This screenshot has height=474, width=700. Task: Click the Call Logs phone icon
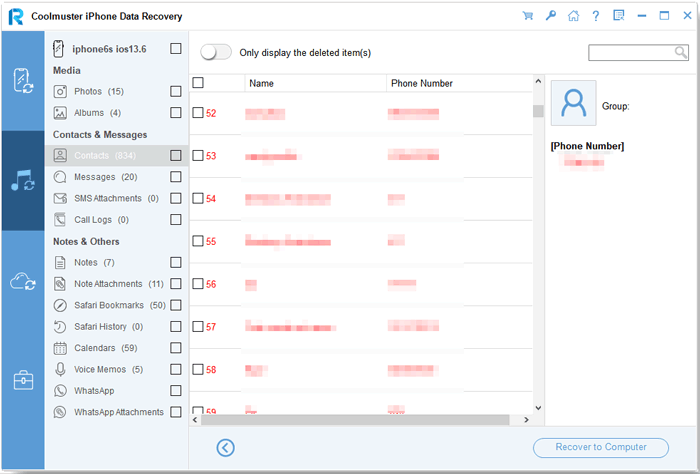pos(60,220)
